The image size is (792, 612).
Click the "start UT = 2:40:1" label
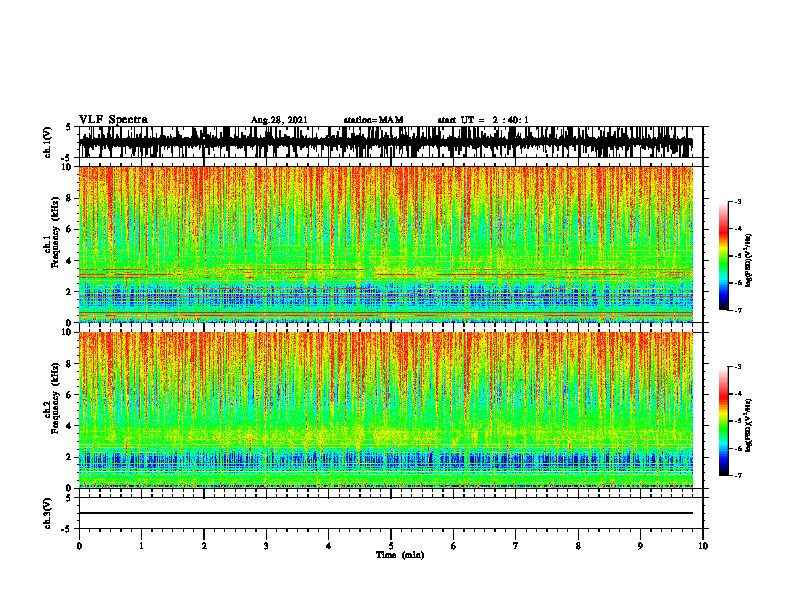483,120
